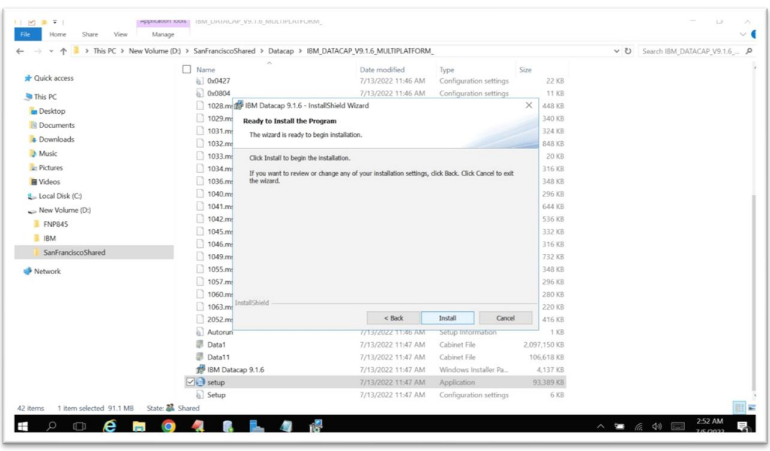Image resolution: width=770 pixels, height=451 pixels.
Task: Sort files by Date modified column
Action: [x=382, y=70]
